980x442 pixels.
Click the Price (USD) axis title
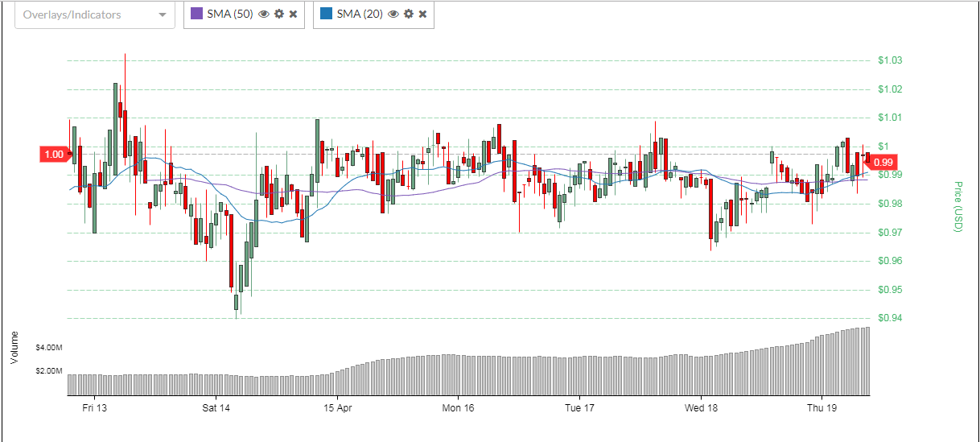click(x=957, y=207)
